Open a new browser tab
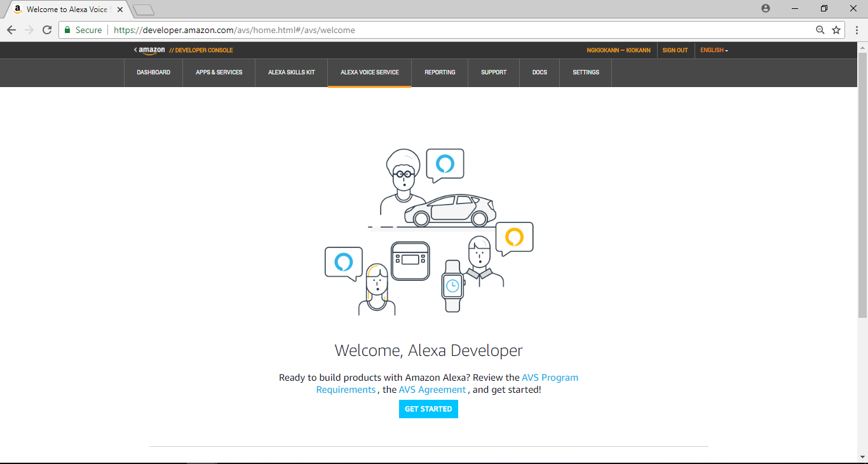 tap(144, 10)
